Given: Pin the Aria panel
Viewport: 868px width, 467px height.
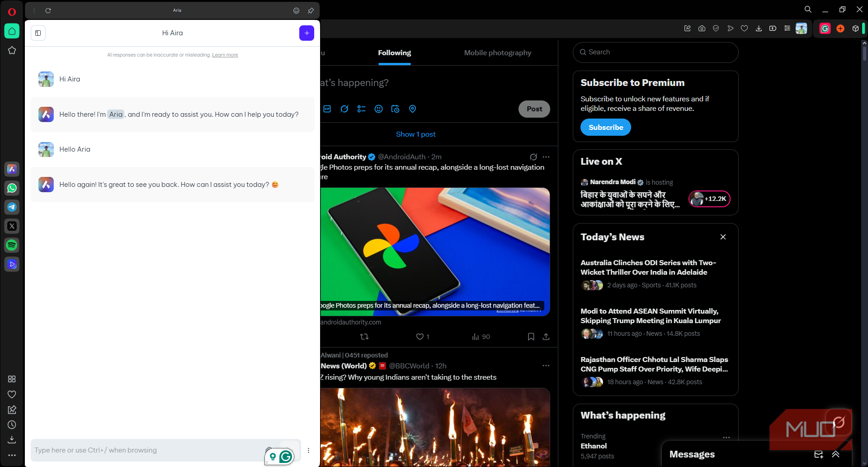Looking at the screenshot, I should pos(311,10).
